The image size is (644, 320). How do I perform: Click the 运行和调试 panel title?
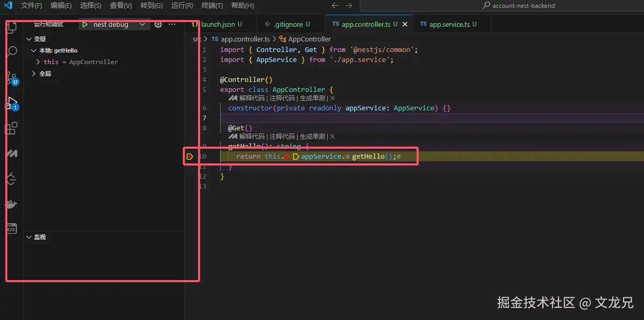49,25
